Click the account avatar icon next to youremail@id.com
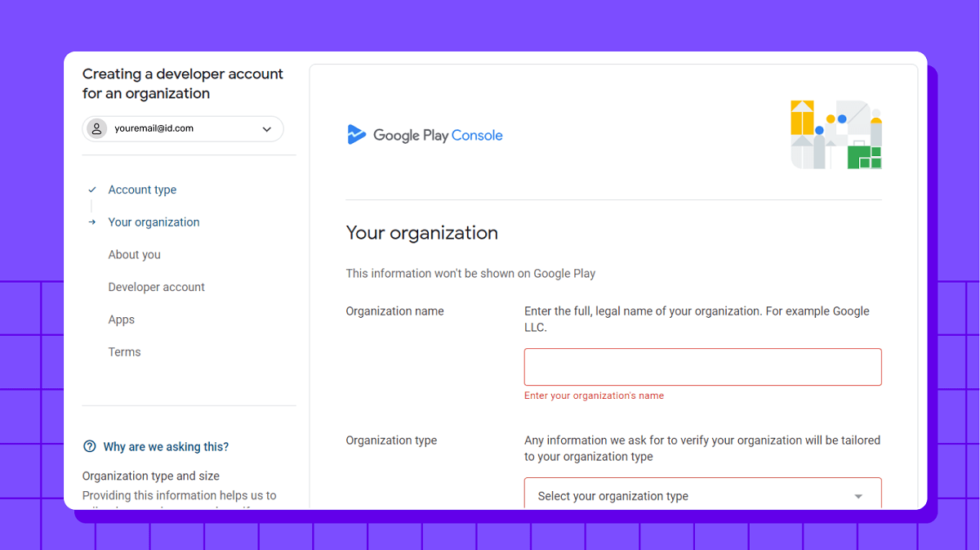 [97, 129]
